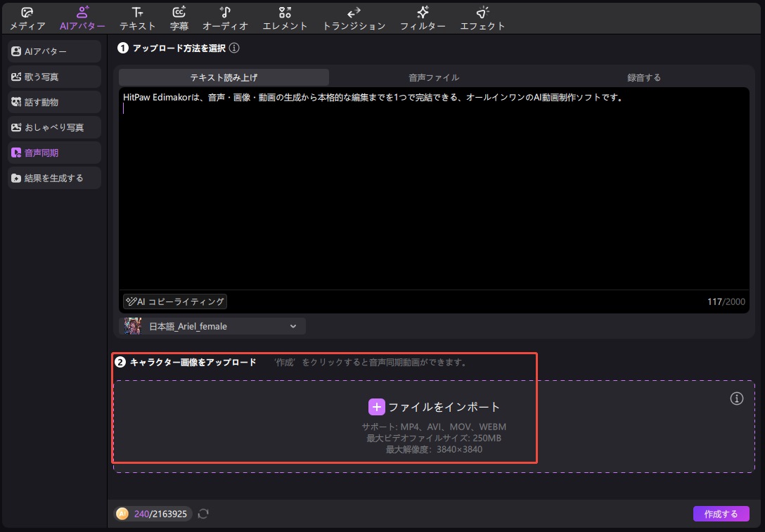This screenshot has height=532, width=765.
Task: Click inside the script text area
Action: pyautogui.click(x=434, y=189)
